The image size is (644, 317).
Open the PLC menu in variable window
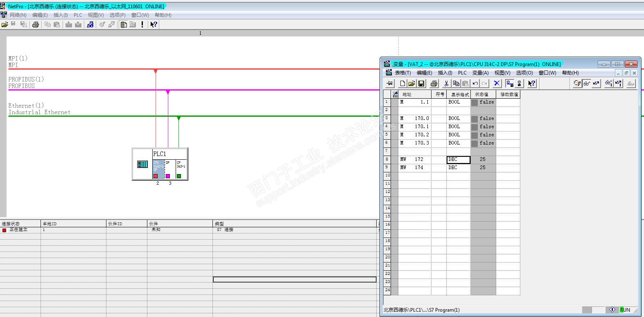(462, 73)
